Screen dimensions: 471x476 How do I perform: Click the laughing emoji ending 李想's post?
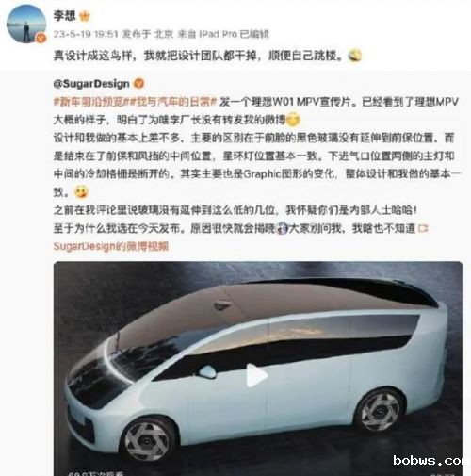[355, 56]
